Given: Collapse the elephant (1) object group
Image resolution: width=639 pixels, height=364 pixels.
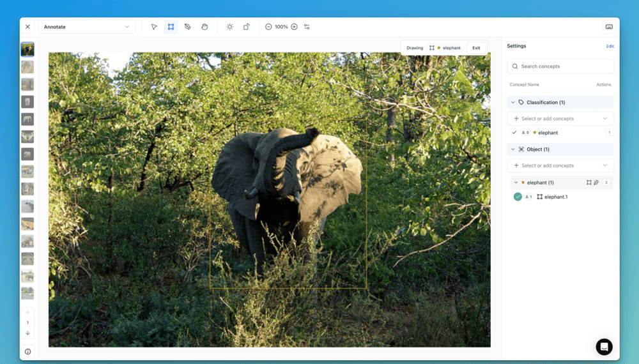Looking at the screenshot, I should (516, 183).
